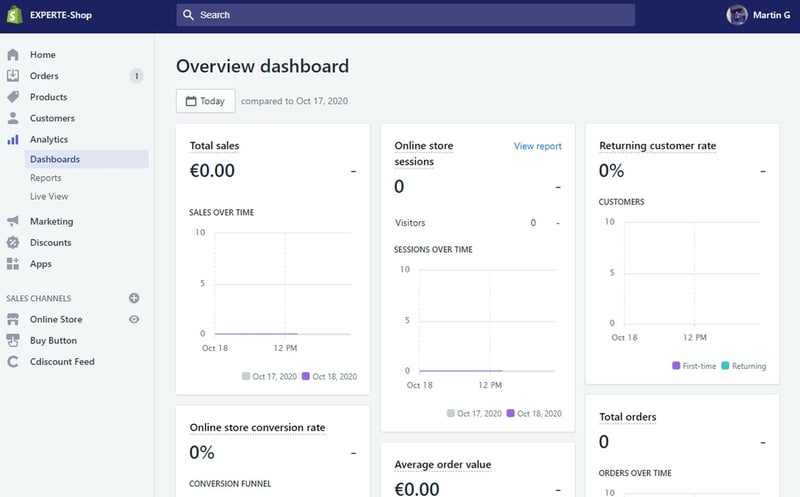This screenshot has width=800, height=497.
Task: Go to Customers section
Action: coord(52,118)
